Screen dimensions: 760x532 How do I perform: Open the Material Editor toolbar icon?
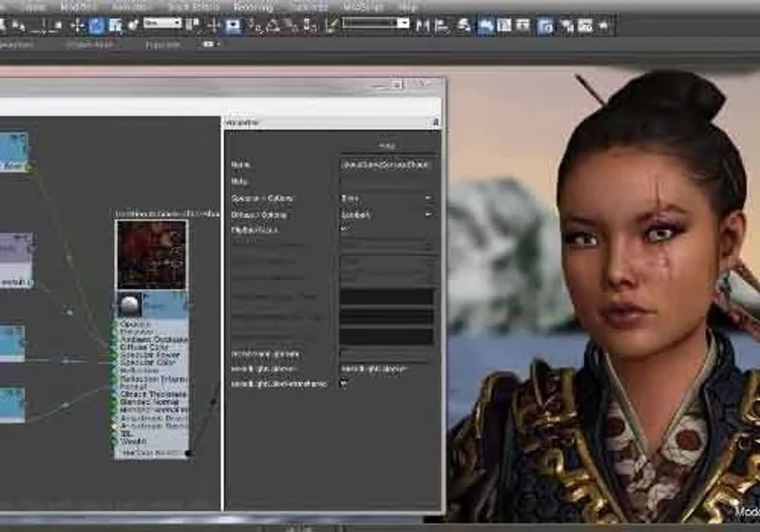545,26
